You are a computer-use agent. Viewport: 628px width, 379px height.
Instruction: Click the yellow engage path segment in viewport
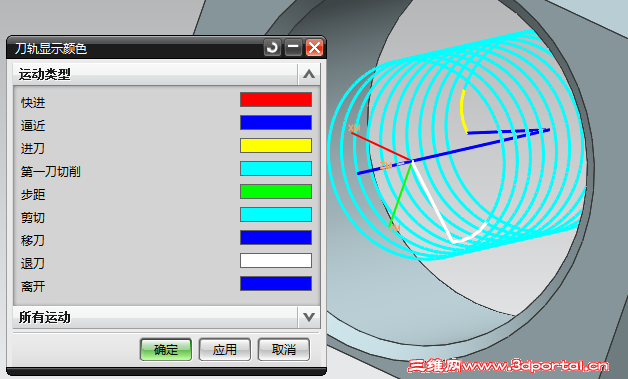[462, 111]
